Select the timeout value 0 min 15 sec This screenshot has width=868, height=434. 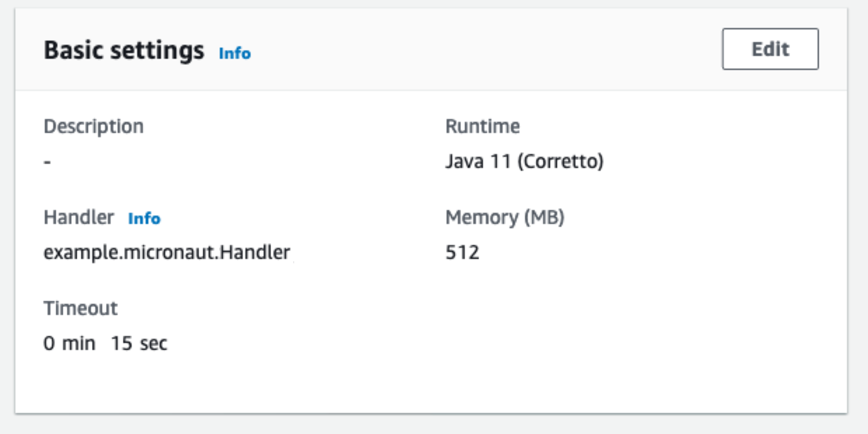click(105, 343)
